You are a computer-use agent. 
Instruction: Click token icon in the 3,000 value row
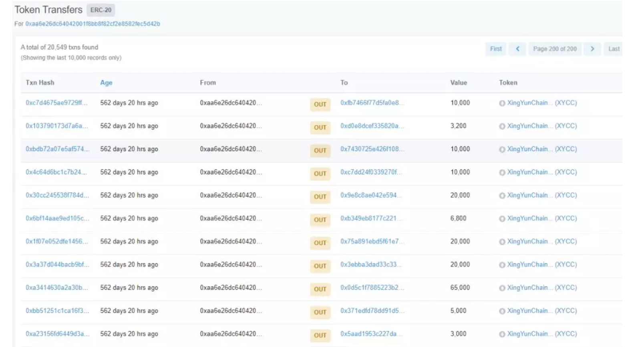[502, 335]
